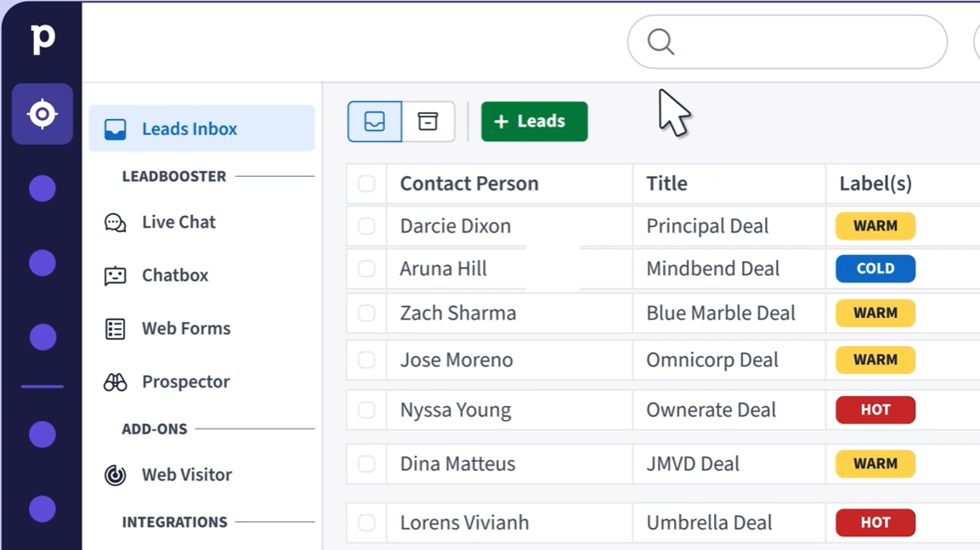980x550 pixels.
Task: Add new lead with + Leads button
Action: tap(535, 122)
